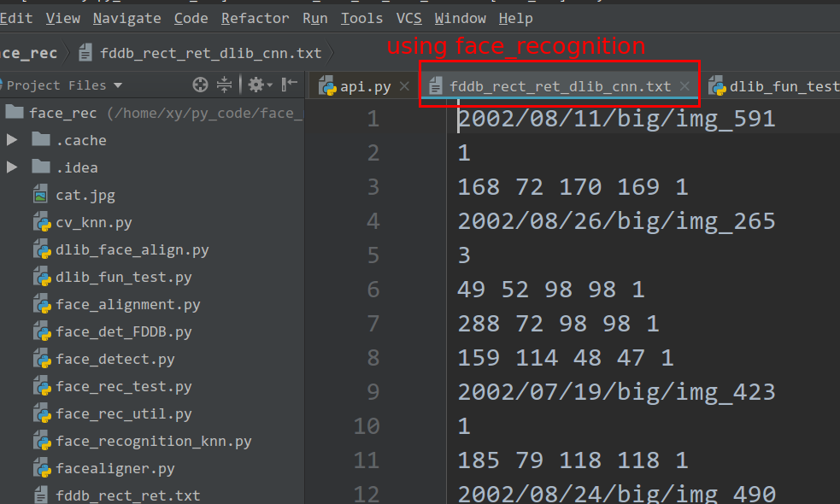
Task: Expand the .cache folder
Action: (10, 139)
